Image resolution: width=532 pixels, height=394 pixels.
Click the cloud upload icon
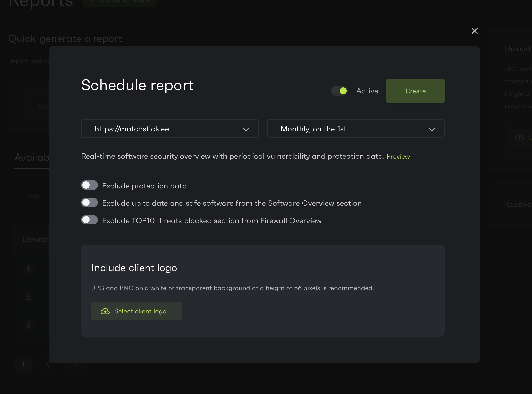(x=105, y=311)
